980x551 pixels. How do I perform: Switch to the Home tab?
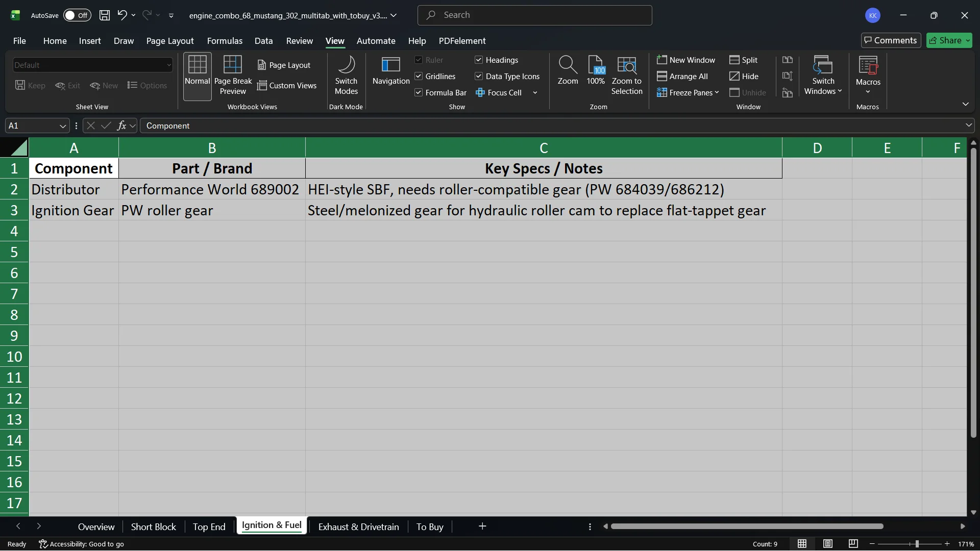click(x=55, y=41)
